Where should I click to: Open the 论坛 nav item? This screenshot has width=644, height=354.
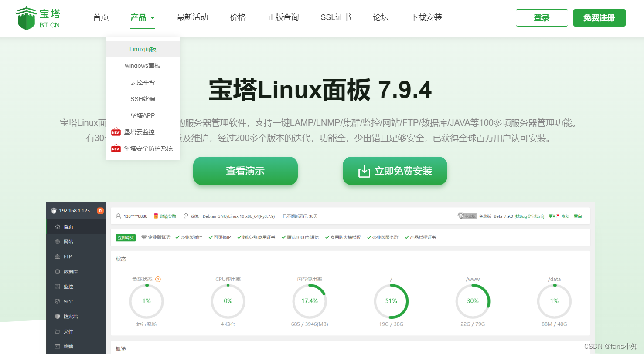coord(381,17)
